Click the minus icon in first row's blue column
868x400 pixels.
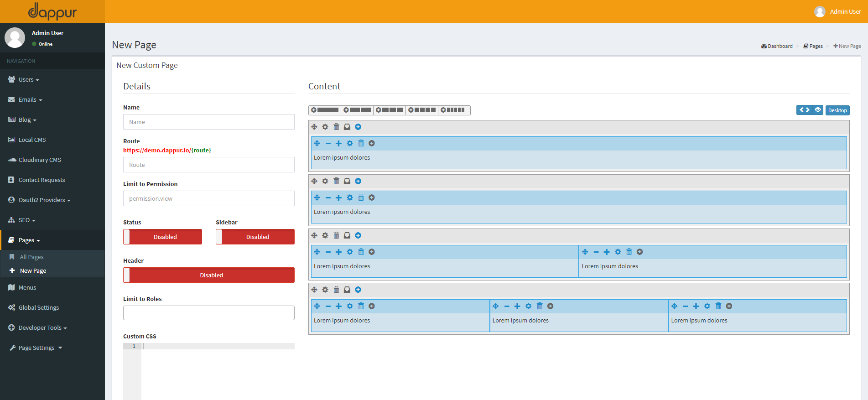click(x=328, y=143)
